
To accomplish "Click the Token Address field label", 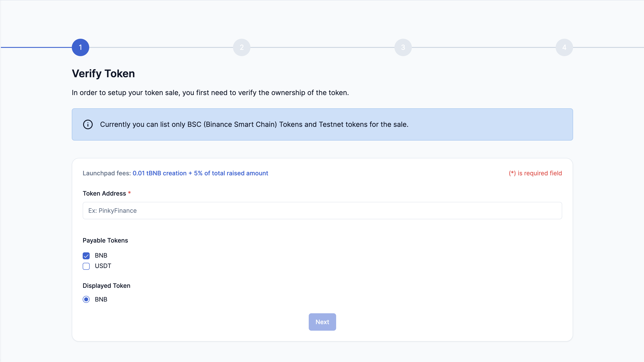I will click(x=104, y=193).
